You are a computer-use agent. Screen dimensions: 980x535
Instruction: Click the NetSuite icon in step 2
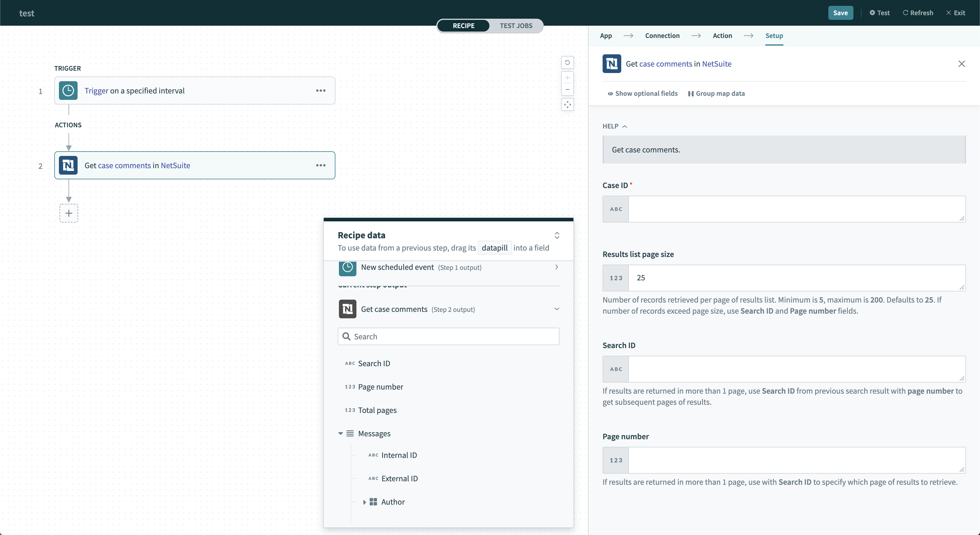68,165
